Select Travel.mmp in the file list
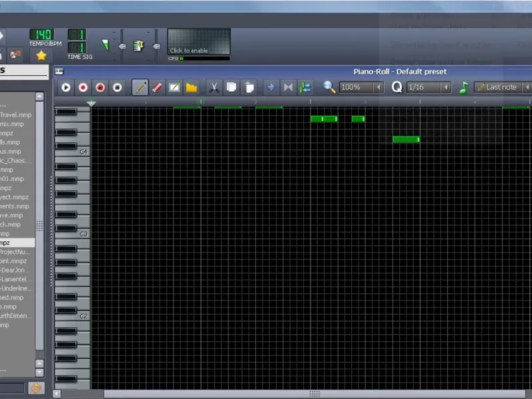532x399 pixels. [16, 114]
